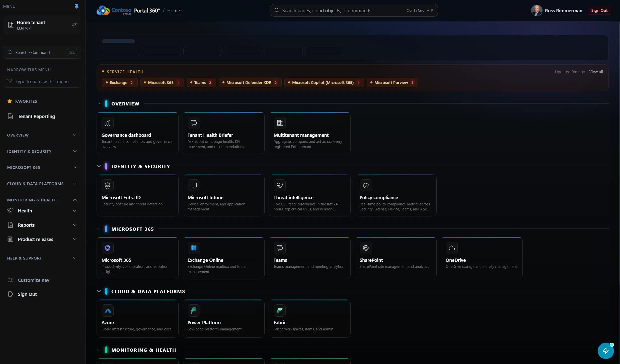Click the Customize nav sliders icon
The image size is (620, 364).
(x=10, y=280)
